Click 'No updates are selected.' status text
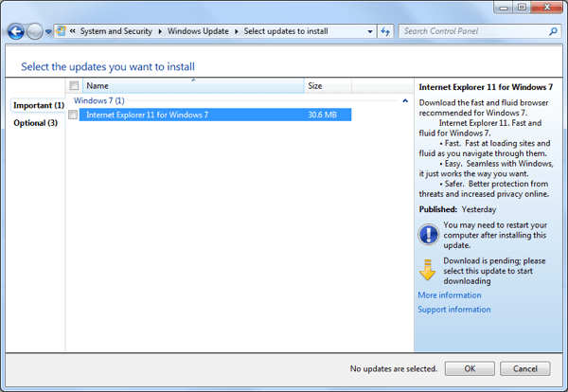Screen dimensions: 568x392 pos(394,369)
